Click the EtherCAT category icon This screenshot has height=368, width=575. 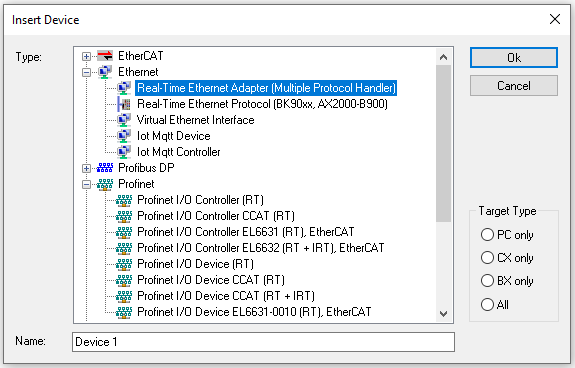[x=105, y=56]
